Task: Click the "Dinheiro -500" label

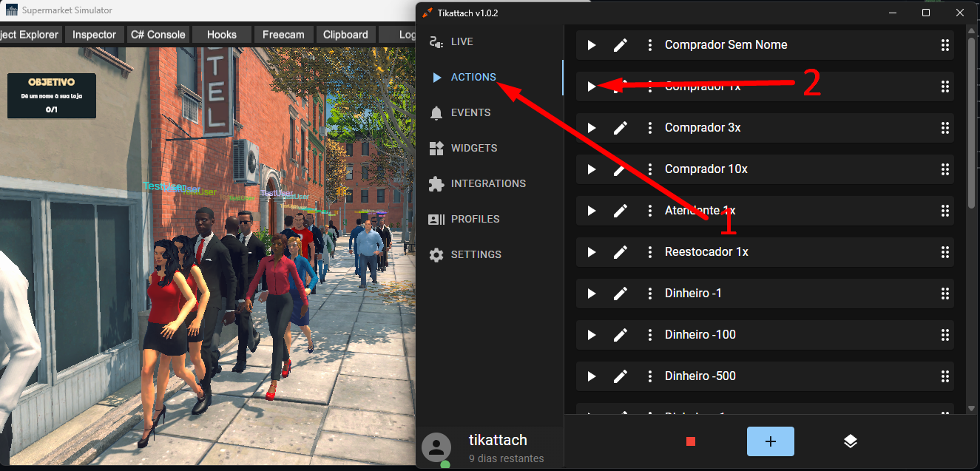Action: coord(700,376)
